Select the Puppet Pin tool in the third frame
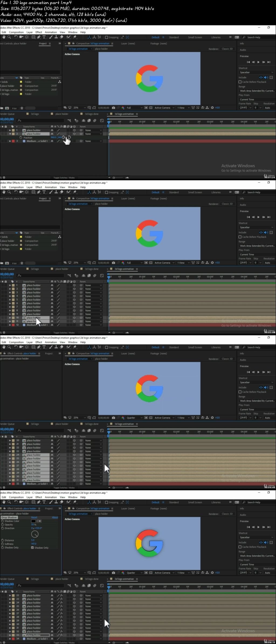 [75, 347]
